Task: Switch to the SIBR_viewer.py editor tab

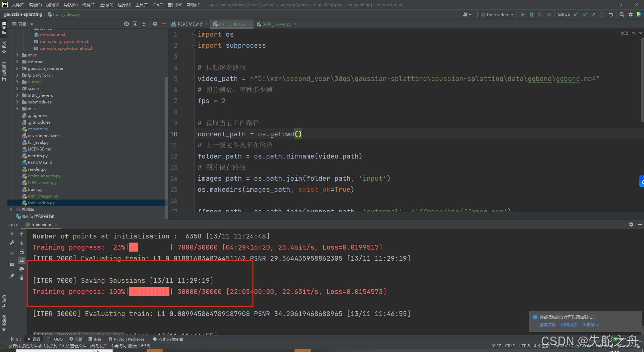Action: click(276, 24)
